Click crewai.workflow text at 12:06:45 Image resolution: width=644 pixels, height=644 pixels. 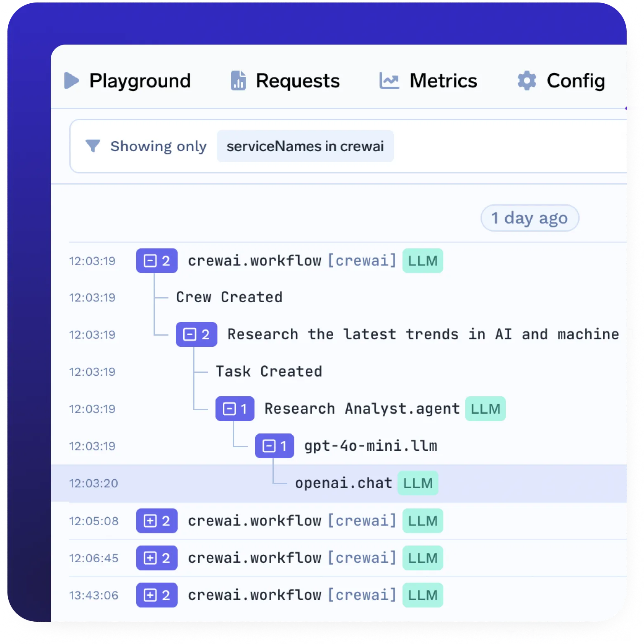coord(254,558)
